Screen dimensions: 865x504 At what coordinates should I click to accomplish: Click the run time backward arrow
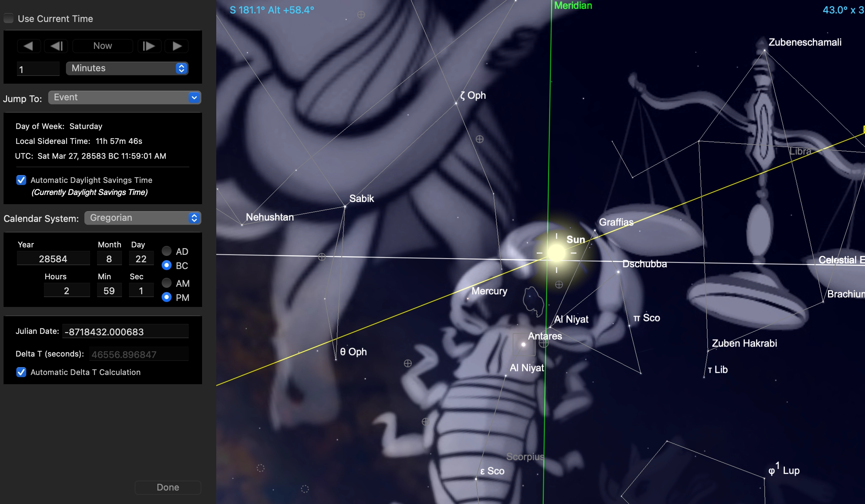pyautogui.click(x=28, y=46)
